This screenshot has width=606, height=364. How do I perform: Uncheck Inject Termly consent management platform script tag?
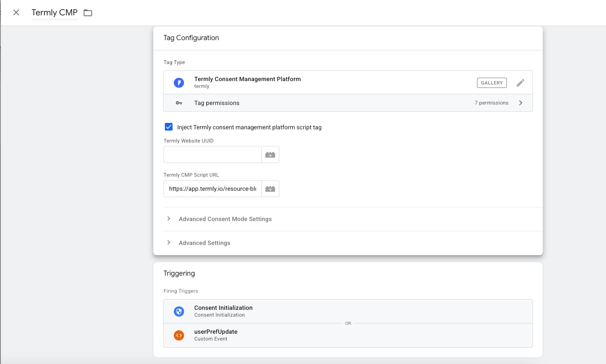click(169, 127)
